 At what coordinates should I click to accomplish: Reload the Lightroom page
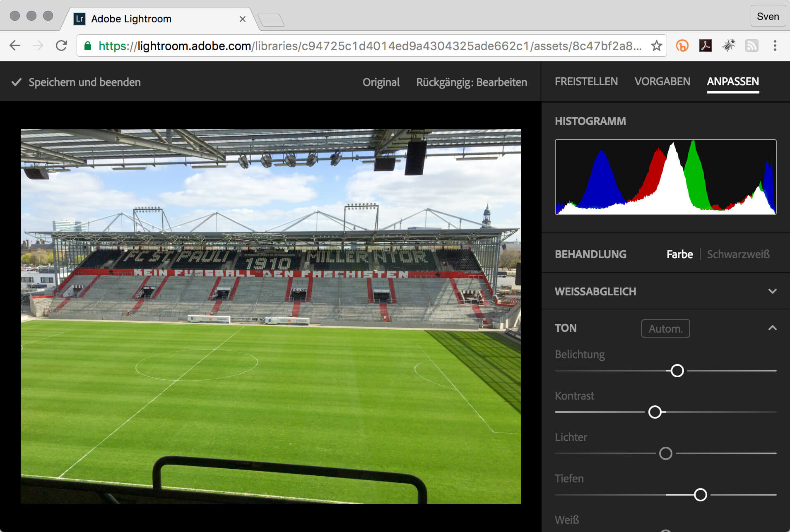61,46
